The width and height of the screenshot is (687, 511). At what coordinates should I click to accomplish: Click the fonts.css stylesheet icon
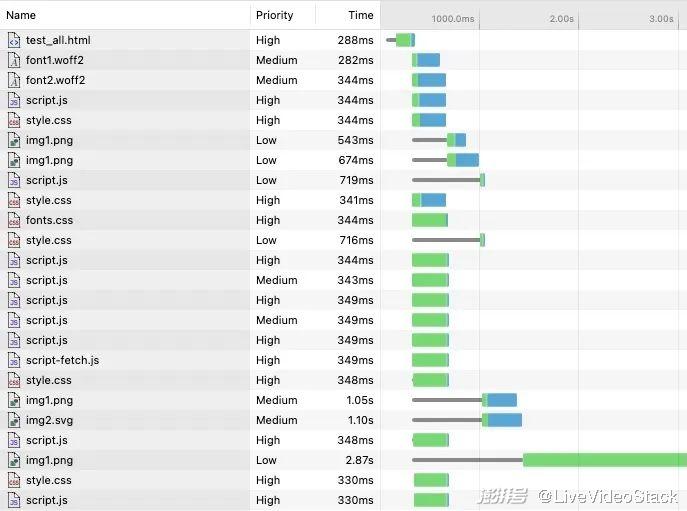click(14, 220)
